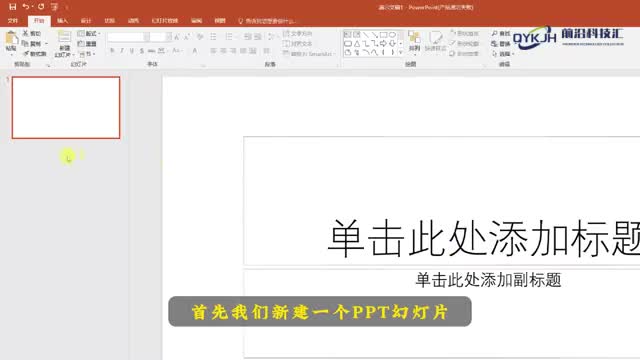Select the Format Painter (格式刷) brush
Screen dimensions: 640x360
point(35,53)
